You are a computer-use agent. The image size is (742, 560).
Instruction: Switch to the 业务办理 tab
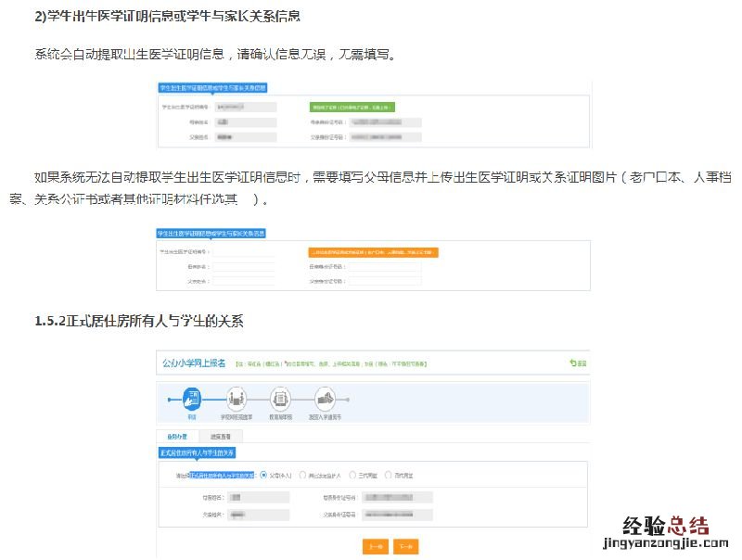click(177, 436)
